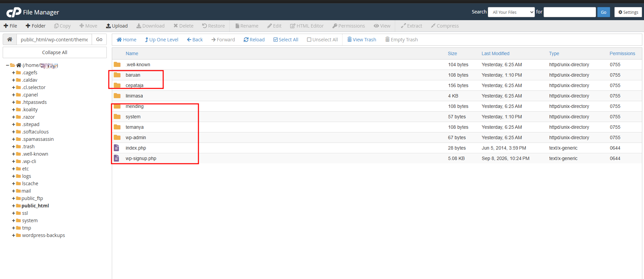The height and width of the screenshot is (279, 644).
Task: Click the Move toolbar button
Action: pos(88,26)
